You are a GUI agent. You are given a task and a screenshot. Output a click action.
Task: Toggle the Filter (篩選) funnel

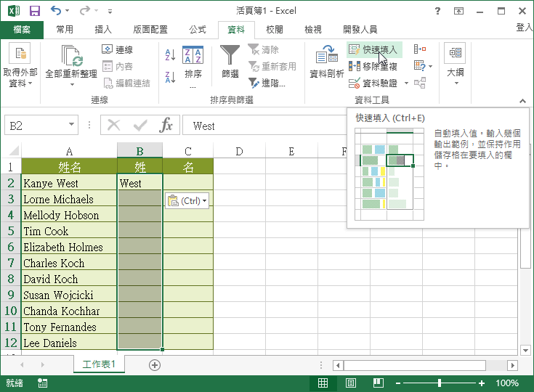(x=230, y=61)
